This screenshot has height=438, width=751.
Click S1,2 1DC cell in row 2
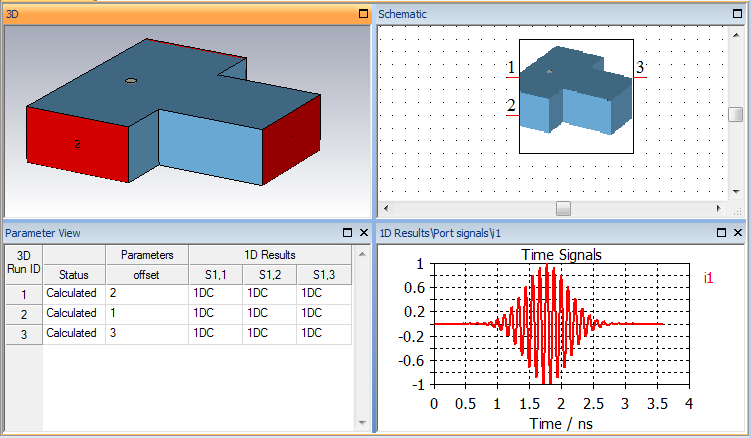(270, 313)
